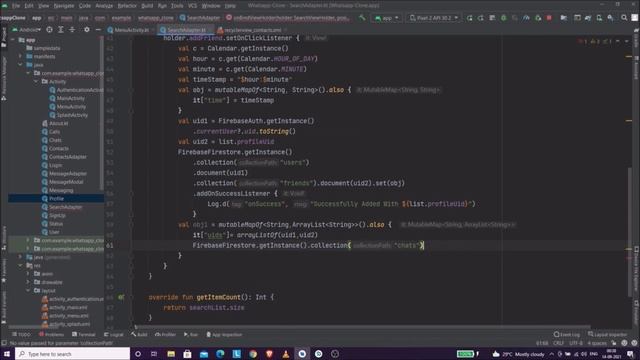The height and width of the screenshot is (360, 640).
Task: Open Brave browser from taskbar
Action: point(269,354)
